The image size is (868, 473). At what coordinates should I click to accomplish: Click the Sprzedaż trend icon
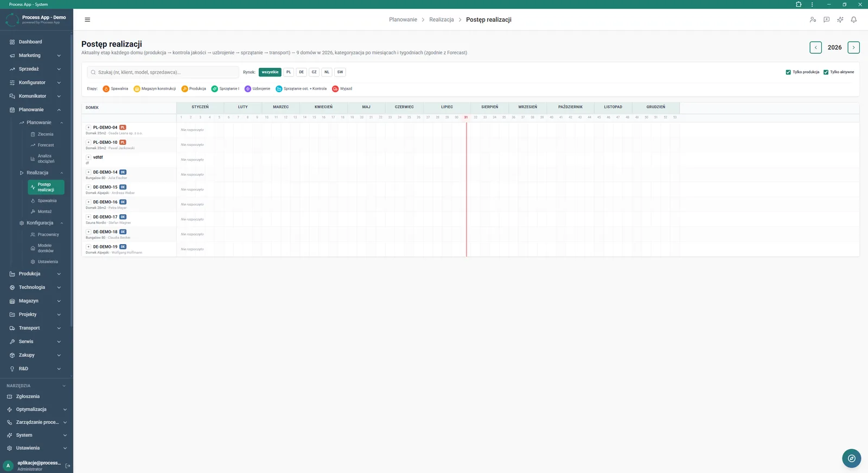[x=12, y=69]
